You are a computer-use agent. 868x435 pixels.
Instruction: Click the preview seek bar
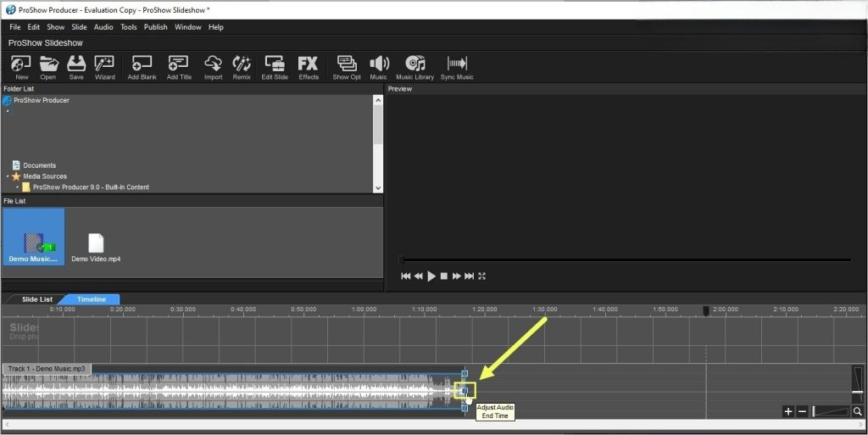(625, 259)
